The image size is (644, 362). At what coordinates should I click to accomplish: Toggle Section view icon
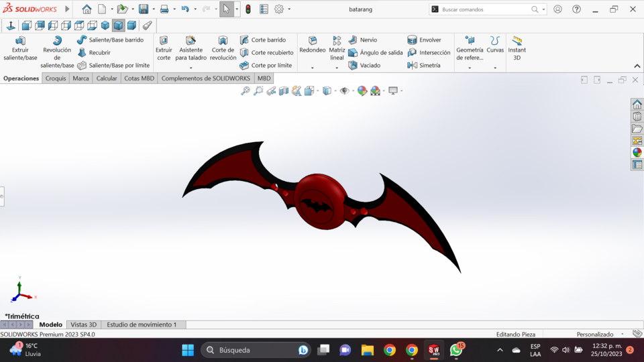284,90
